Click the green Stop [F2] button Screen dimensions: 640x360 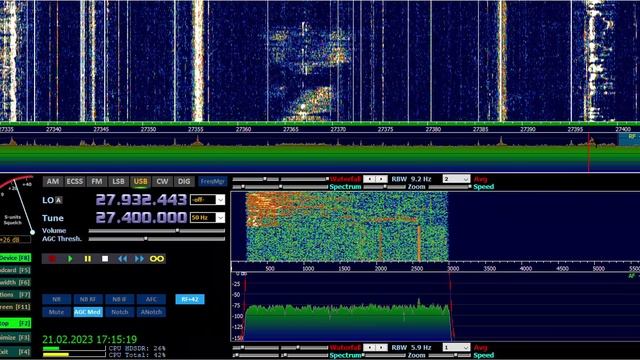coord(15,323)
